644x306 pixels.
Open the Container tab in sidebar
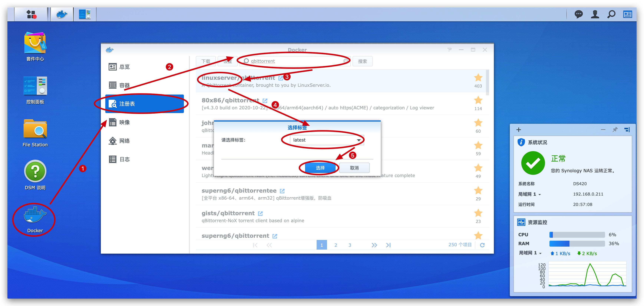[x=124, y=85]
